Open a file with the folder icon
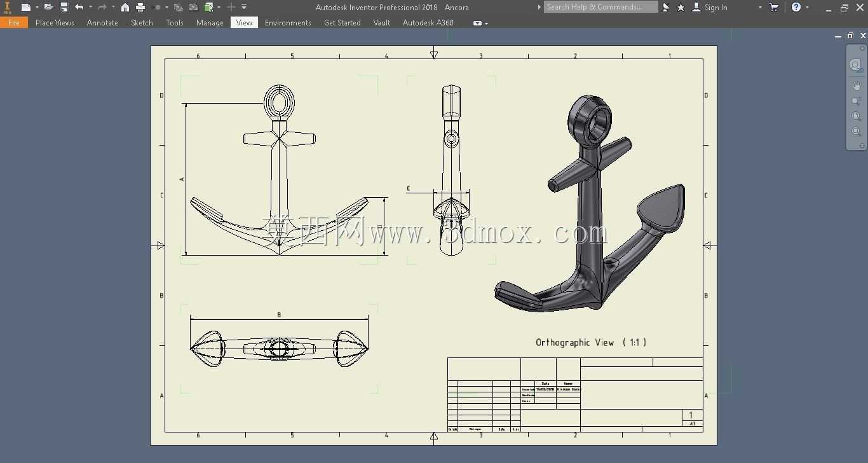 (x=48, y=7)
